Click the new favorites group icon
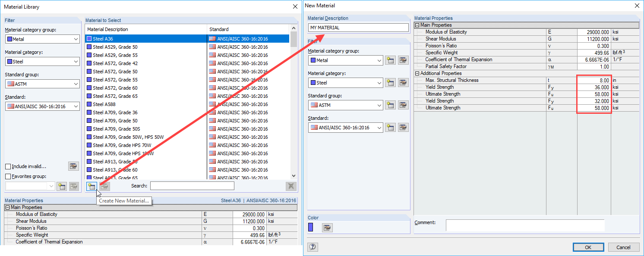This screenshot has height=256, width=644. [62, 186]
